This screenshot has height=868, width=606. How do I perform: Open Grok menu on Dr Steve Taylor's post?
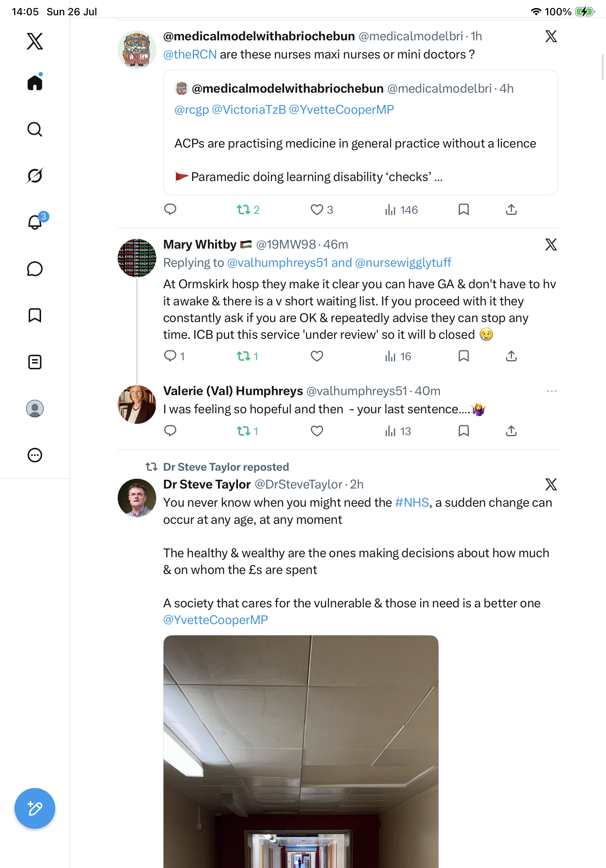[551, 484]
